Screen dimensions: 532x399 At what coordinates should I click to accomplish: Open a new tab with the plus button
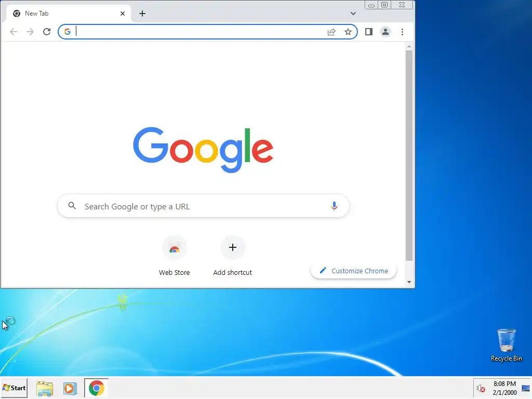pos(142,14)
